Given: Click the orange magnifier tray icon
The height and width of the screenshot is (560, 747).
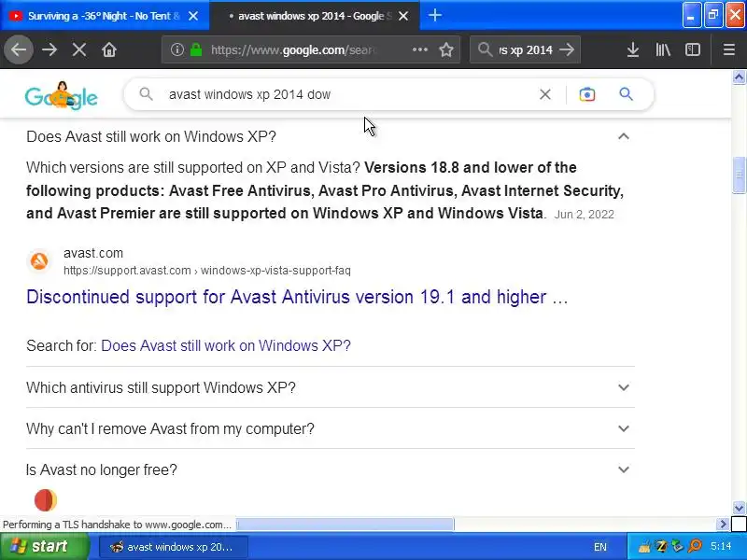Looking at the screenshot, I should 695,546.
